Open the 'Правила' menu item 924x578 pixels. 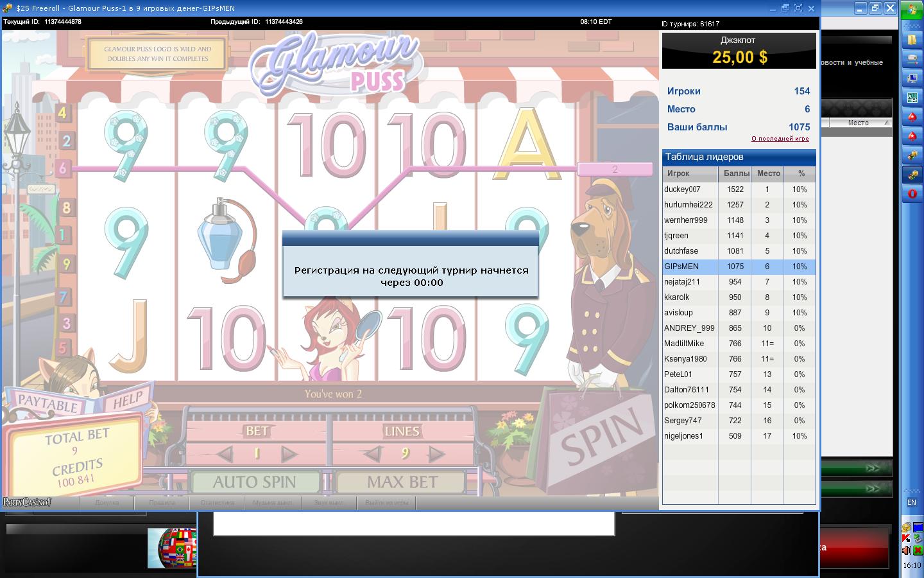pos(162,502)
